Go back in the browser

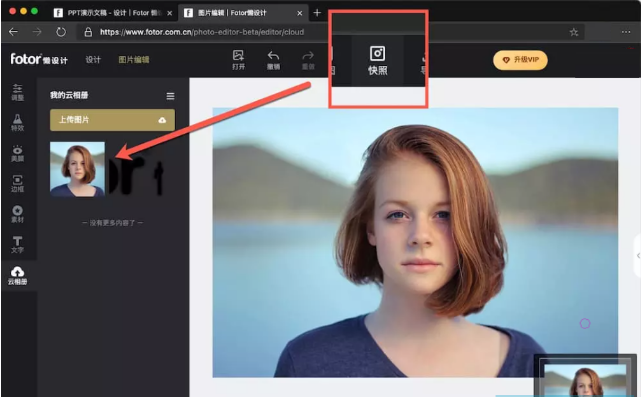point(13,32)
